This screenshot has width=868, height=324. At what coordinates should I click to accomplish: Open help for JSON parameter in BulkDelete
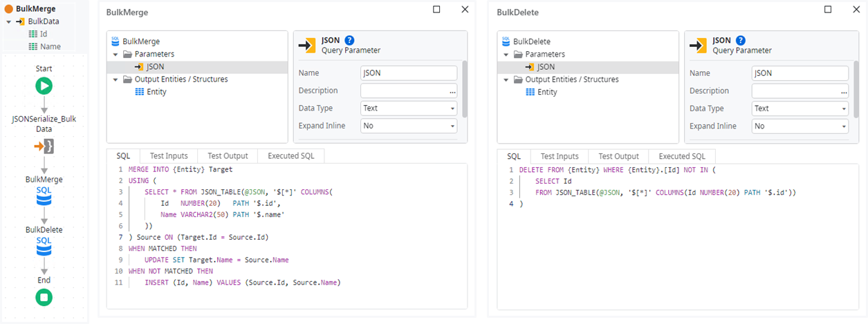coord(741,40)
